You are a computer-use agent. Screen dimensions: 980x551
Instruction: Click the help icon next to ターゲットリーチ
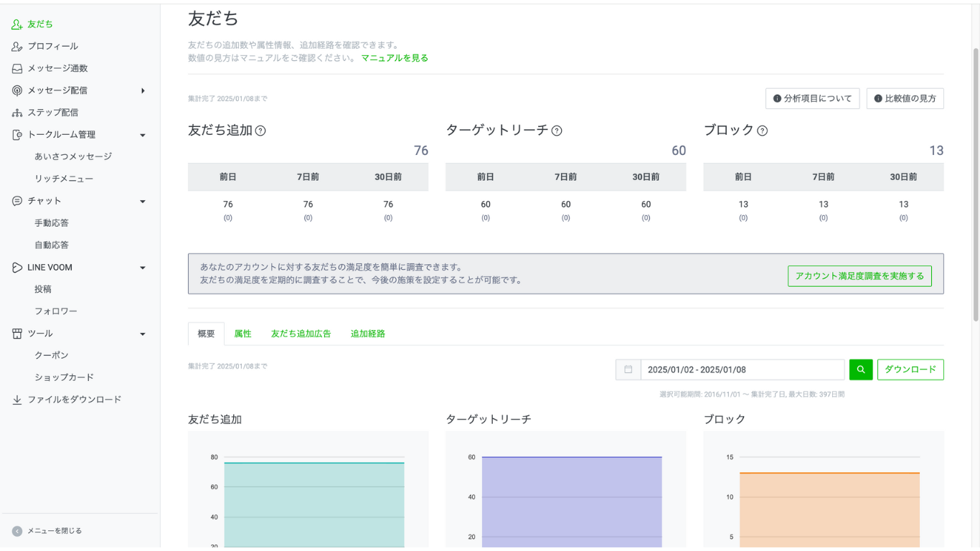click(557, 131)
